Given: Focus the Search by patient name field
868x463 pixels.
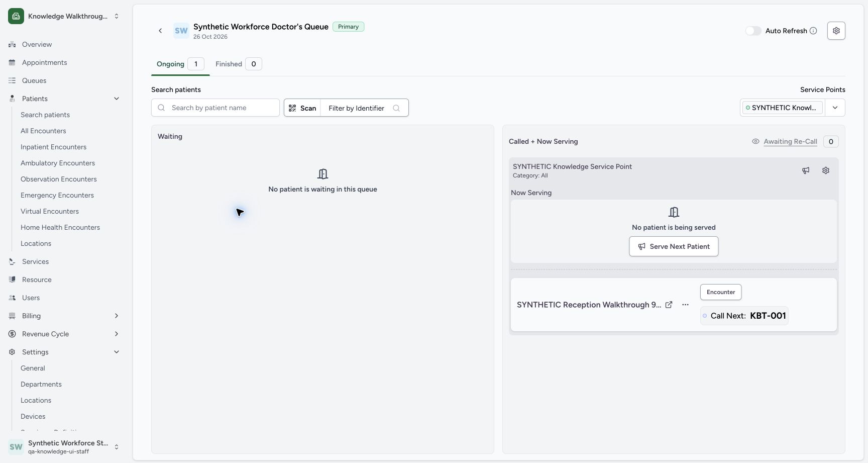Looking at the screenshot, I should coord(215,108).
